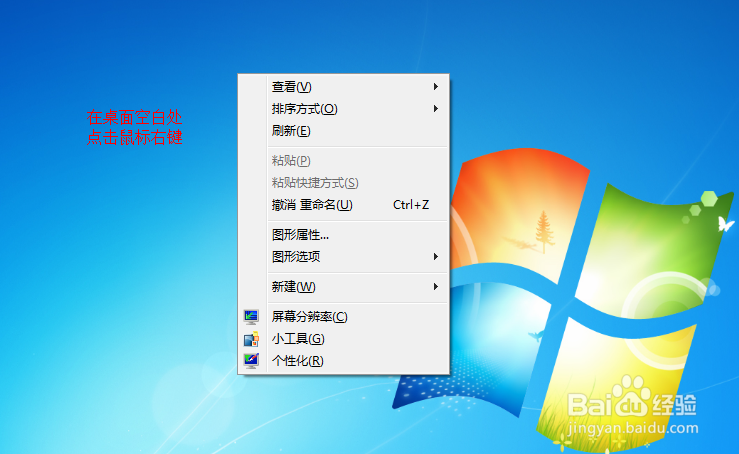This screenshot has height=454, width=739.
Task: Expand the arrow next to 图形选项
Action: pyautogui.click(x=436, y=257)
